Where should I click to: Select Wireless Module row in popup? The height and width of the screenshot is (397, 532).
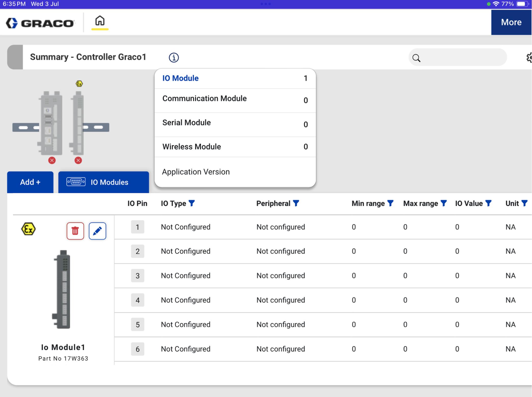235,147
